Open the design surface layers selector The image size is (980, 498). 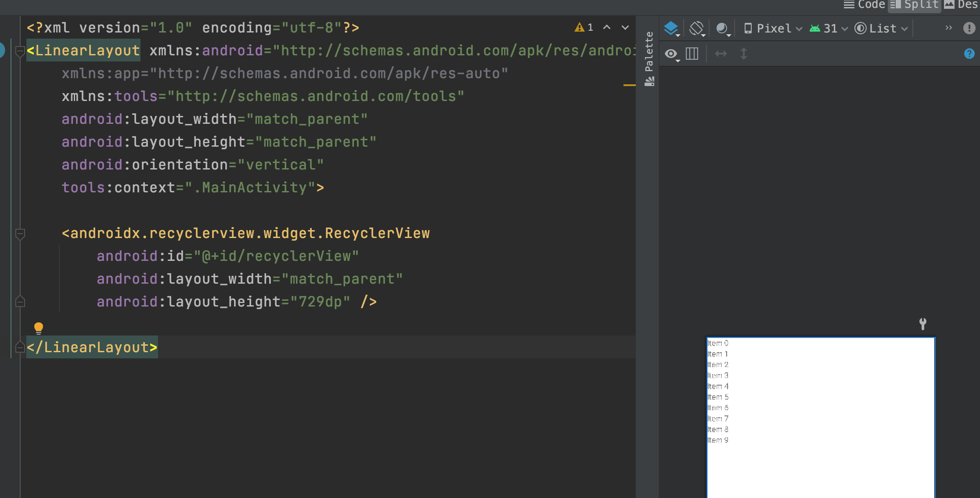[x=672, y=29]
